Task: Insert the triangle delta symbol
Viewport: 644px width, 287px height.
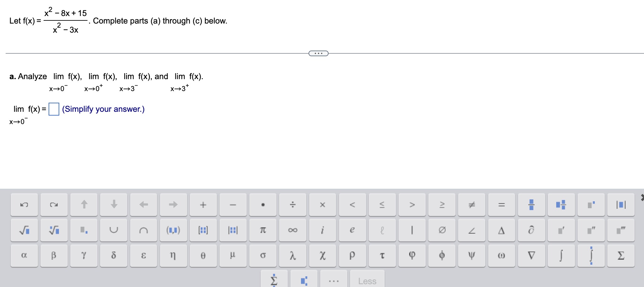Action: tap(502, 230)
